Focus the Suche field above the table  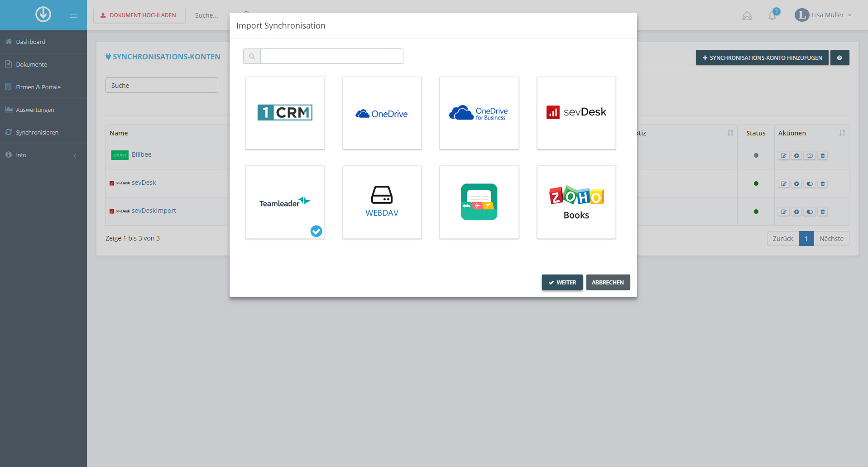click(x=162, y=85)
